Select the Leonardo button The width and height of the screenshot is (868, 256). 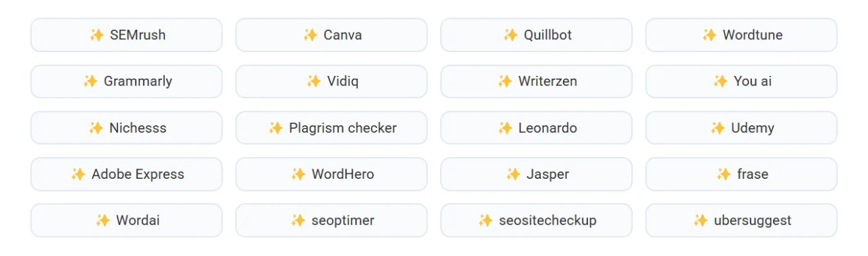pos(536,127)
